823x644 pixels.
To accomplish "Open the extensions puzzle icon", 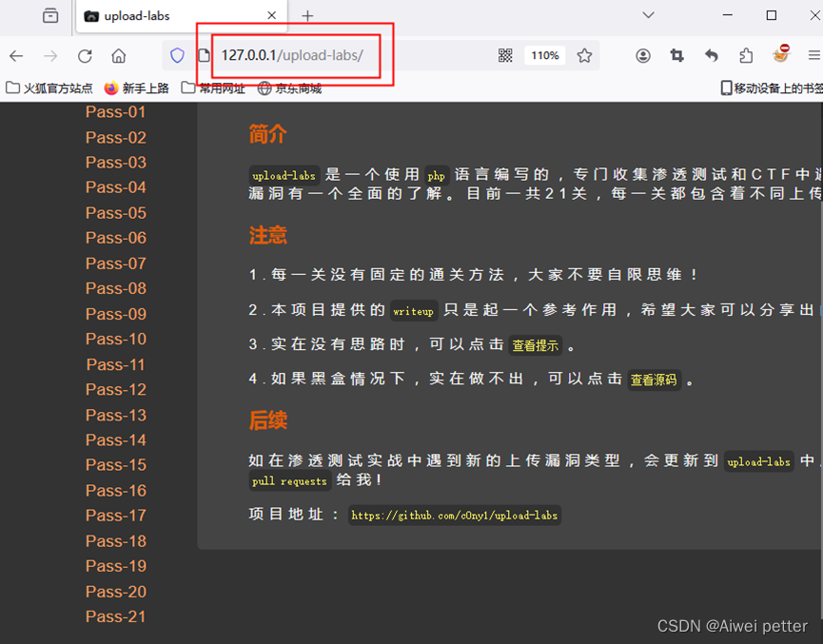I will [746, 55].
